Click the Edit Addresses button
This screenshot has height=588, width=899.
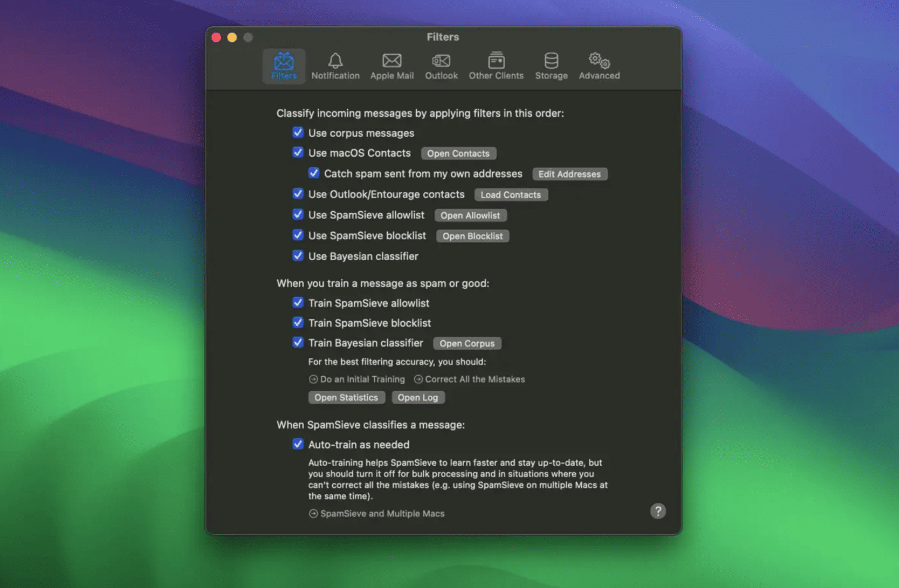570,174
